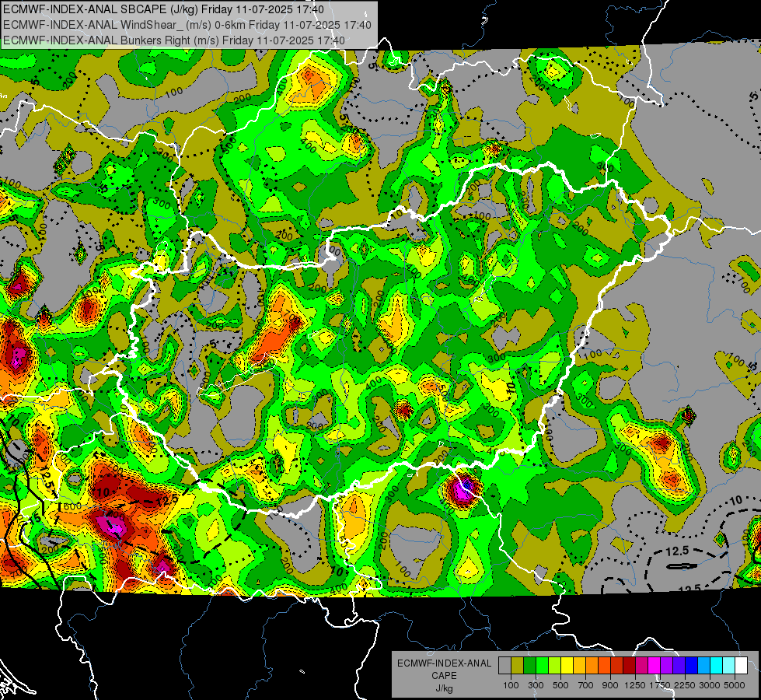Click the 300 value on legend scale

click(536, 685)
